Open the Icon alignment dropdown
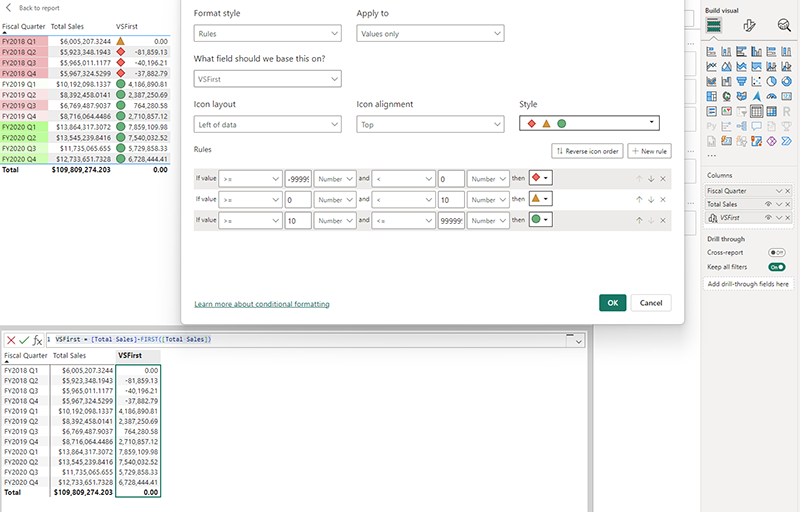The image size is (800, 512). 431,124
